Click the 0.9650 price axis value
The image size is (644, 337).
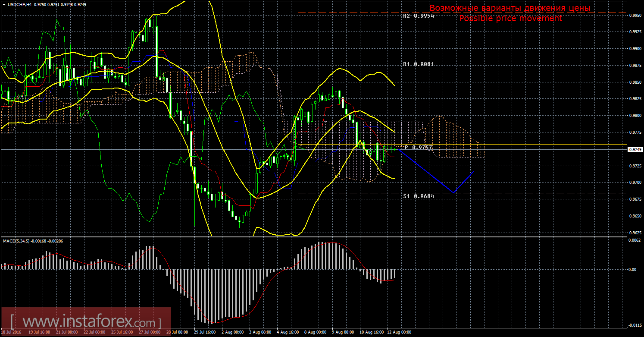pos(635,216)
